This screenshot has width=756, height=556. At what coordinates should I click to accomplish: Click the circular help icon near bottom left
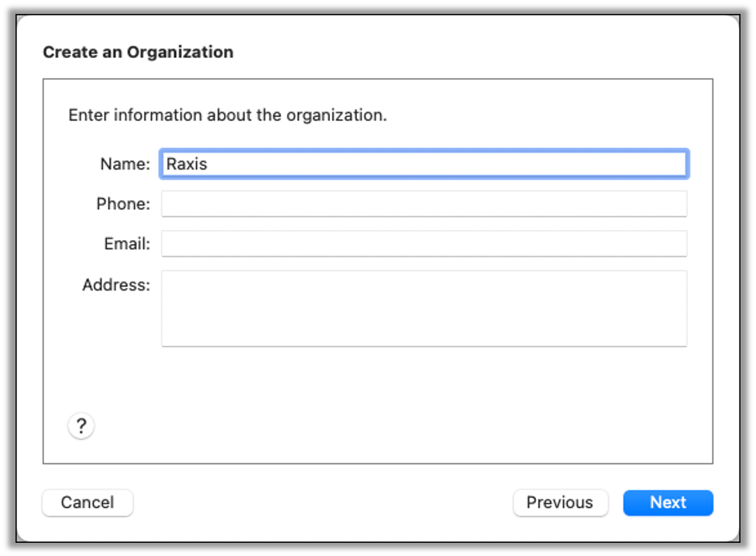click(x=81, y=425)
